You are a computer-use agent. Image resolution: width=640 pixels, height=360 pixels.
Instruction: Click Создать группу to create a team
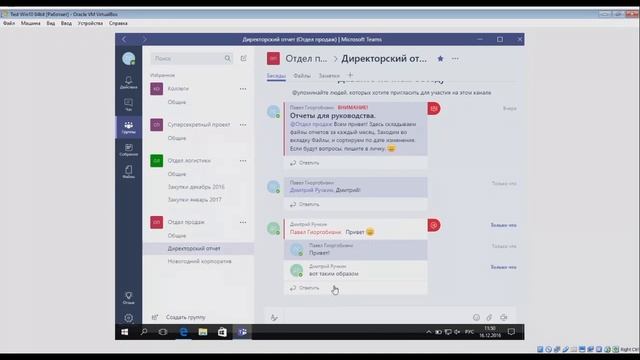[x=186, y=317]
